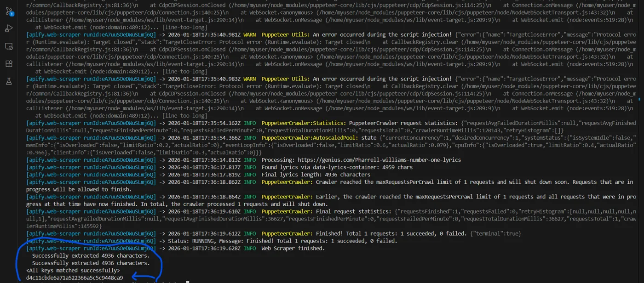The height and width of the screenshot is (283, 644).
Task: Click the "Final request statistics:" text
Action: pos(354,211)
